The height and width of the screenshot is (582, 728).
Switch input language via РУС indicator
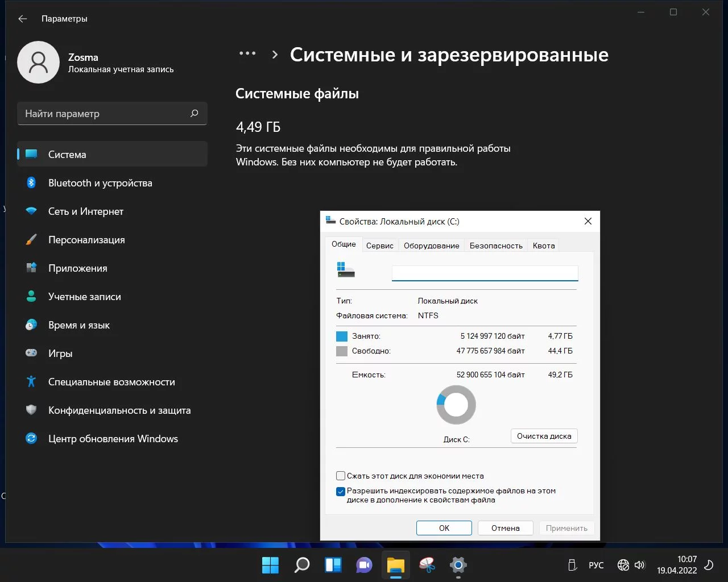(x=596, y=565)
